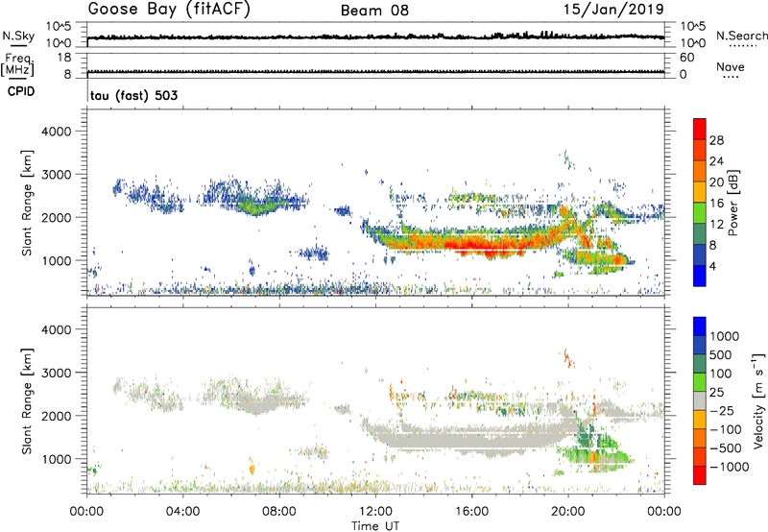The width and height of the screenshot is (768, 532).
Task: Click the 'Time UT' axis label
Action: [375, 526]
